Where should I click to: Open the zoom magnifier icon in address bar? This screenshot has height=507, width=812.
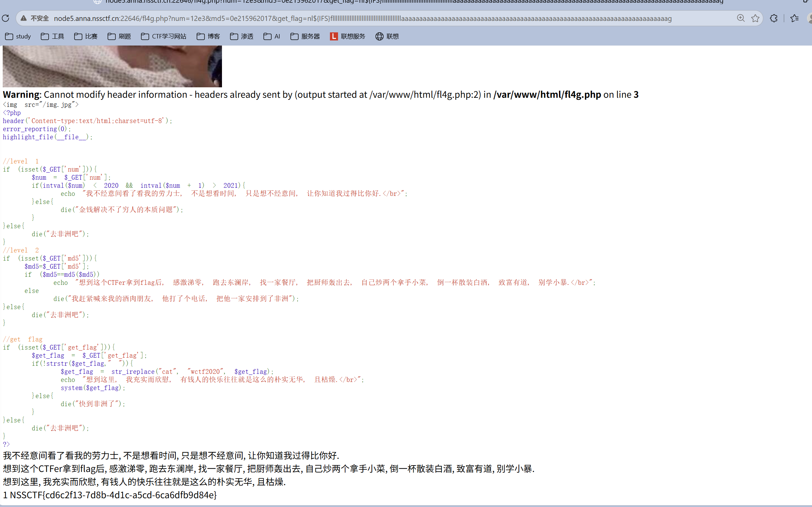click(740, 18)
